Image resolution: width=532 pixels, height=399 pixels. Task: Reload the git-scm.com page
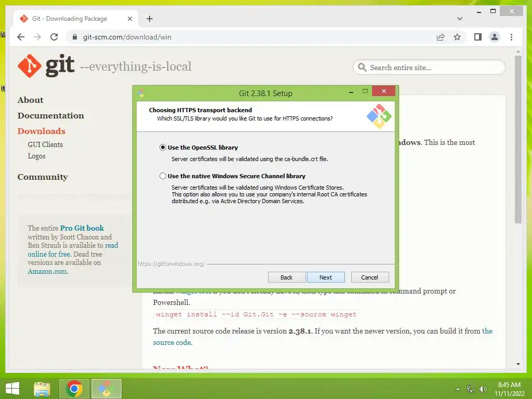coord(54,37)
